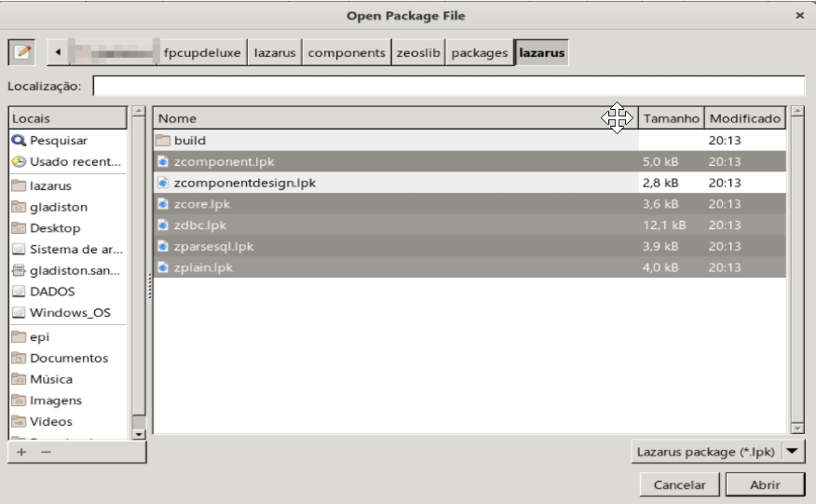Select zcomponentdesign.lpk file icon
This screenshot has height=504, width=816.
tap(163, 183)
